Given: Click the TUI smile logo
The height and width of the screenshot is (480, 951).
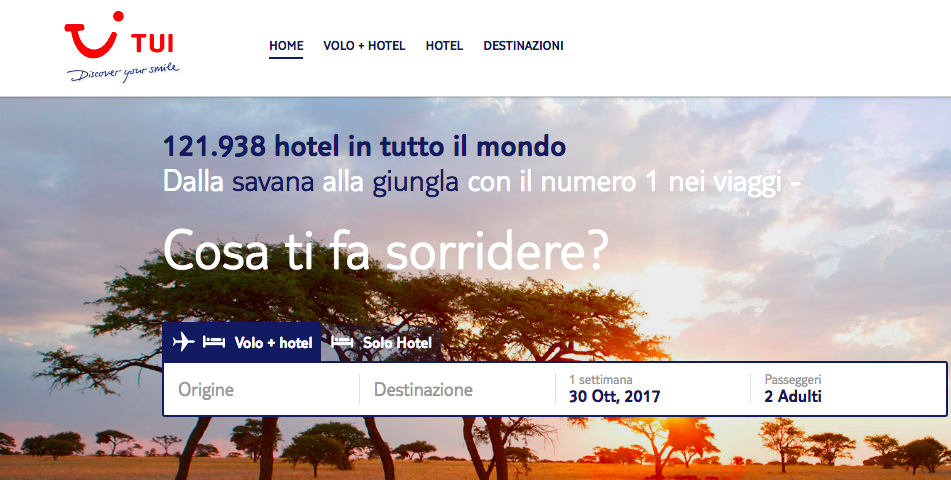Looking at the screenshot, I should [x=94, y=35].
